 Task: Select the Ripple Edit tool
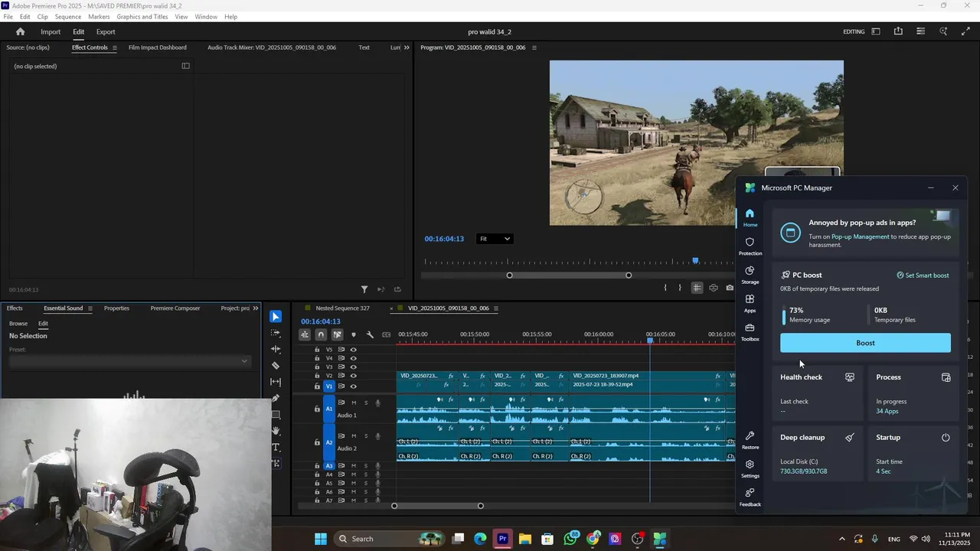pos(276,349)
